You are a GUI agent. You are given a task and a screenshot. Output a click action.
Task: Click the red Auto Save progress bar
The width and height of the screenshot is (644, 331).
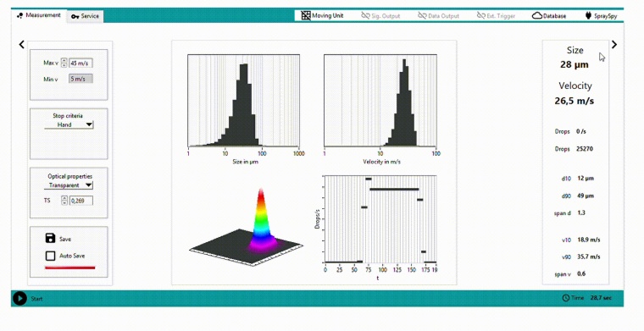[x=69, y=268]
